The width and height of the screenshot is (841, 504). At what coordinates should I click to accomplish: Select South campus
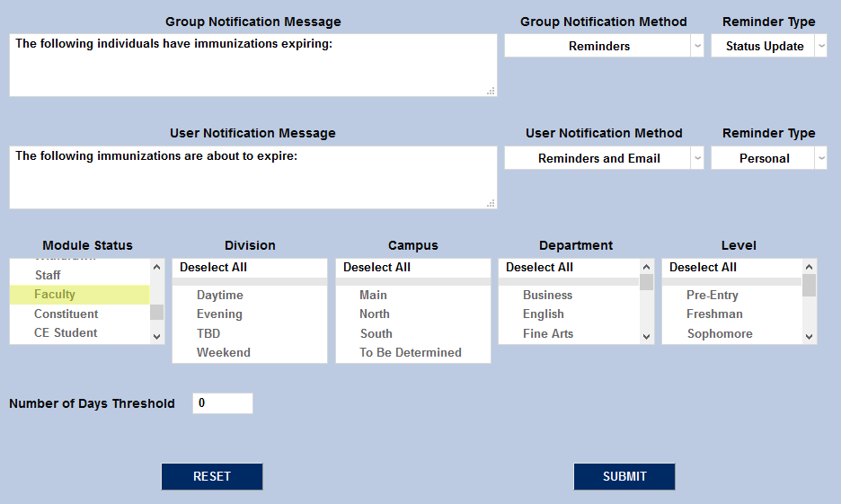click(x=413, y=333)
